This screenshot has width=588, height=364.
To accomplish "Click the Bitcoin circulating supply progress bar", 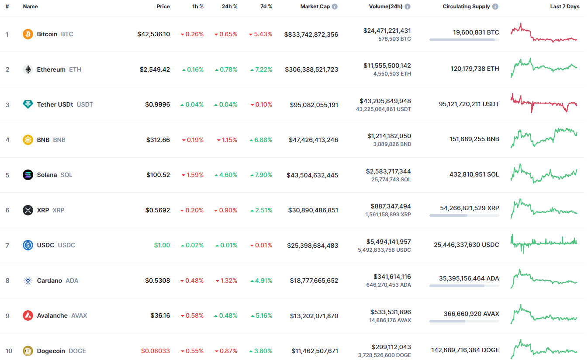I will coord(464,40).
